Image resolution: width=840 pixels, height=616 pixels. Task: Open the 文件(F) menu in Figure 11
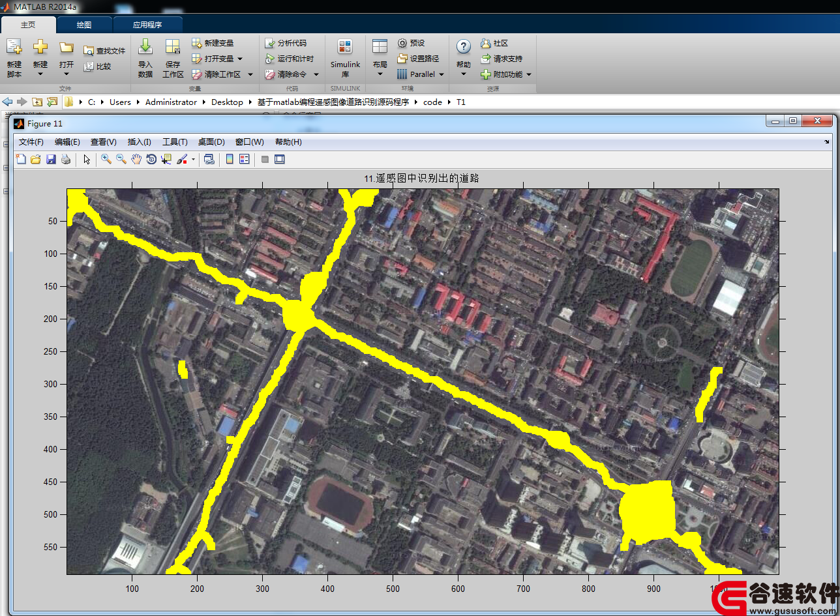31,142
